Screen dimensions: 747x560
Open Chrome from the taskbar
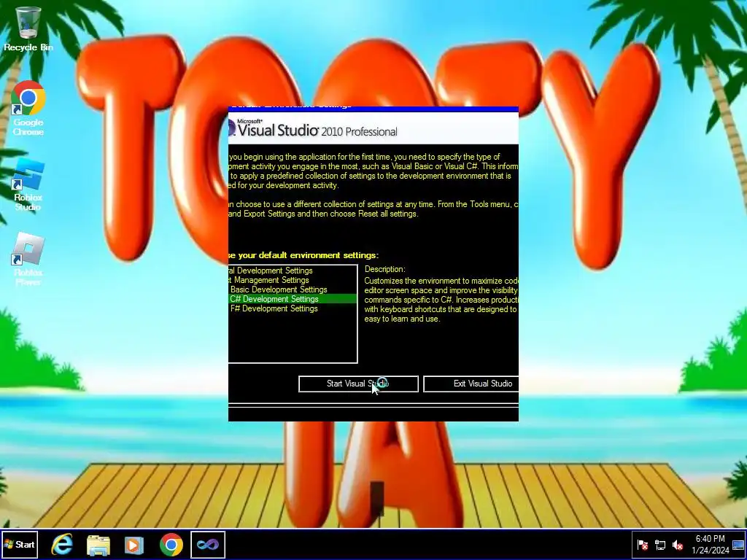click(x=171, y=544)
